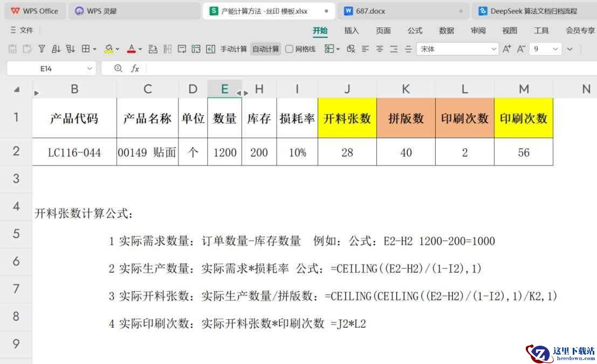Click the filter funnel icon

click(x=42, y=49)
